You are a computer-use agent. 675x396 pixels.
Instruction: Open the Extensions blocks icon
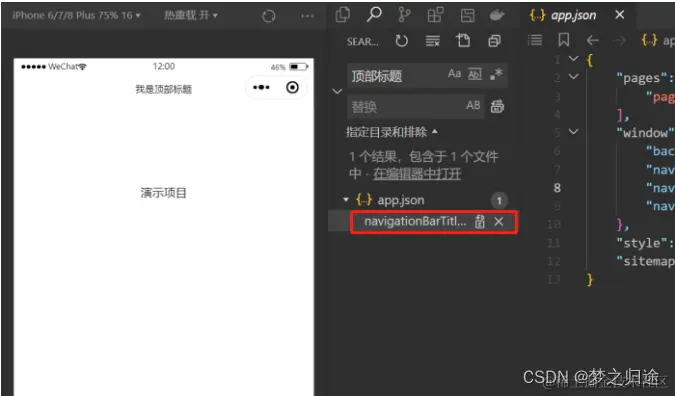(x=435, y=15)
